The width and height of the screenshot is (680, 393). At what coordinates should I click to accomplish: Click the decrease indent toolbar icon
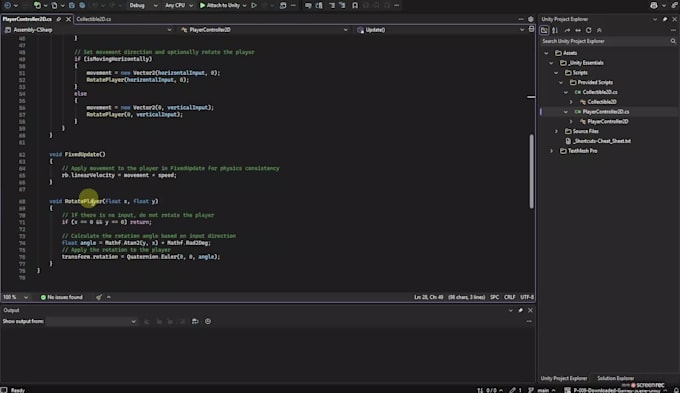pyautogui.click(x=332, y=5)
